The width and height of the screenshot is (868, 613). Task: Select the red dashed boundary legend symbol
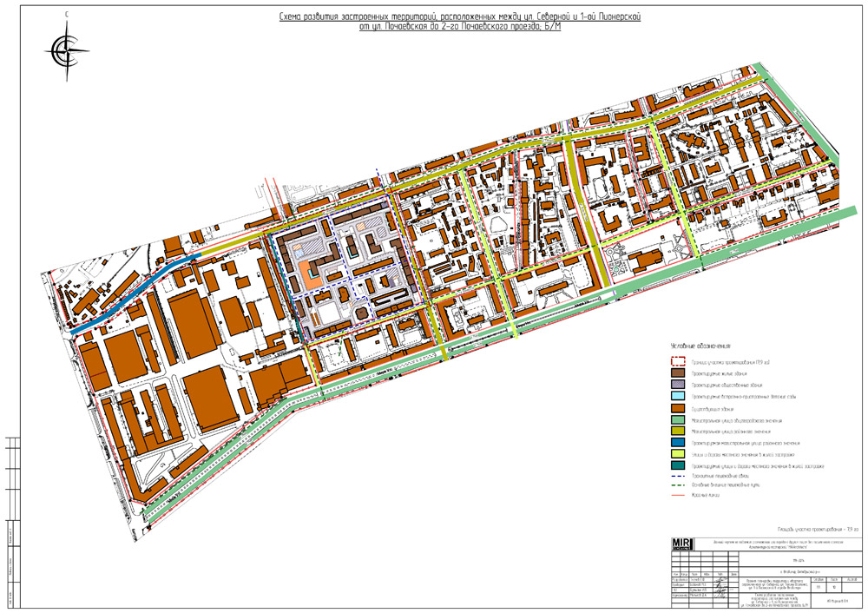[x=680, y=362]
